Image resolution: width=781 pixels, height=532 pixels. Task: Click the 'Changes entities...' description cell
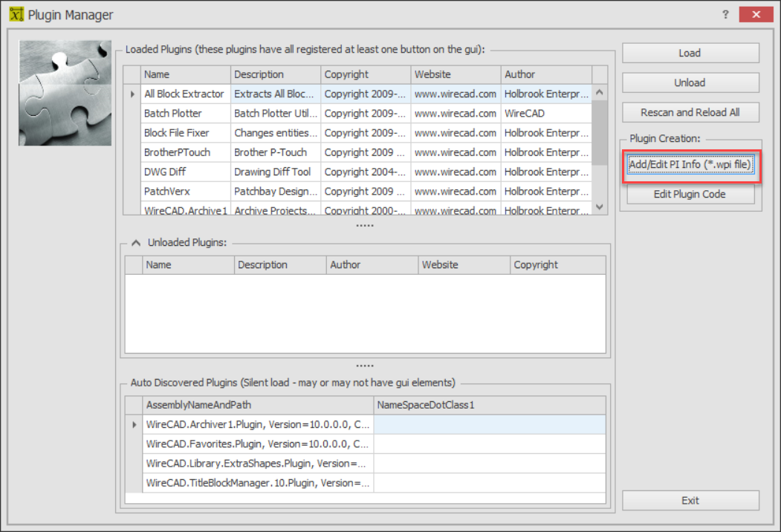pos(276,133)
